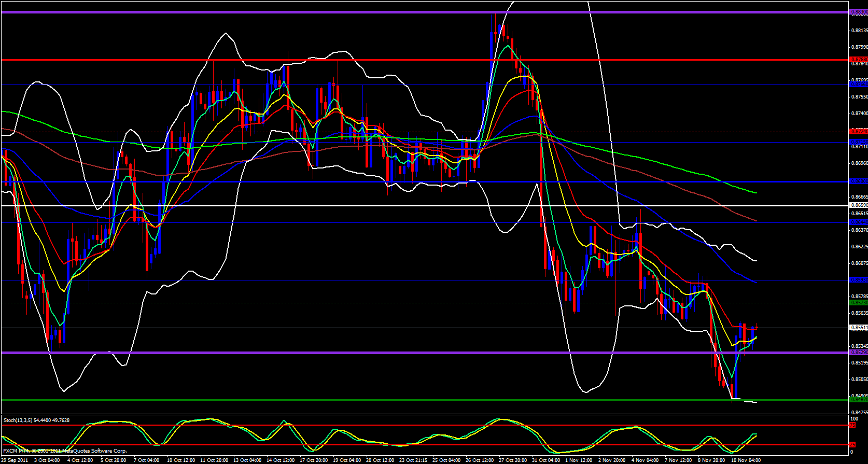This screenshot has height=464, width=868.
Task: Click the 10 Nov 04:00 time label
Action: click(x=746, y=460)
